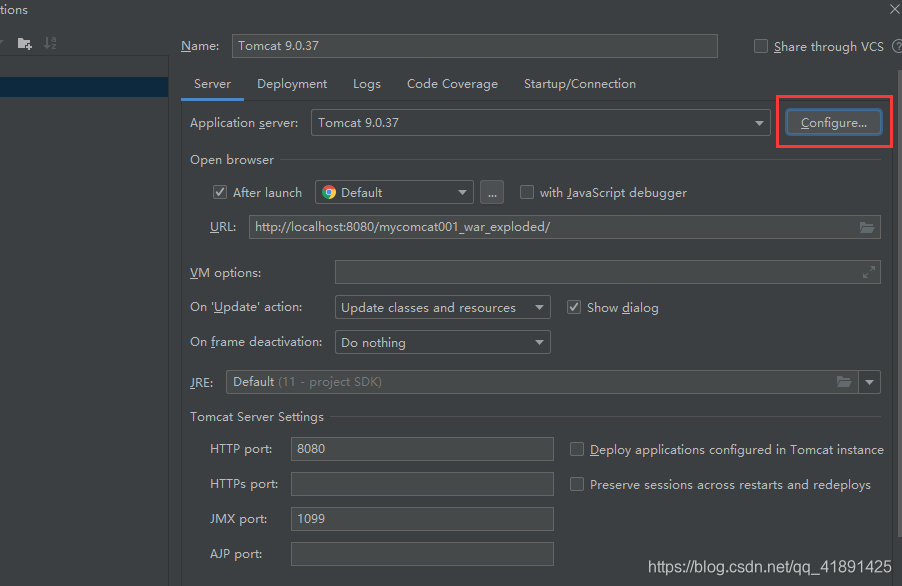Click the JRE browse folder icon

point(844,382)
